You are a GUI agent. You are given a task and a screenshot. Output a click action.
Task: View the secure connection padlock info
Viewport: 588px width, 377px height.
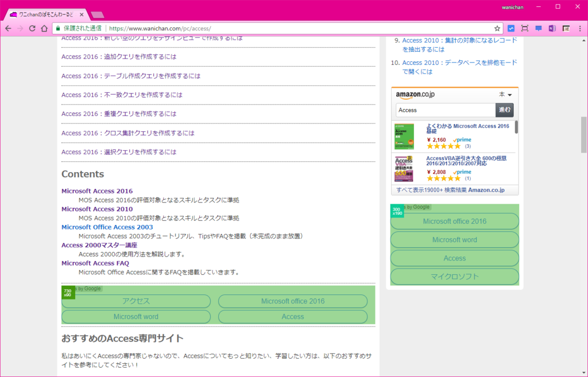(58, 29)
